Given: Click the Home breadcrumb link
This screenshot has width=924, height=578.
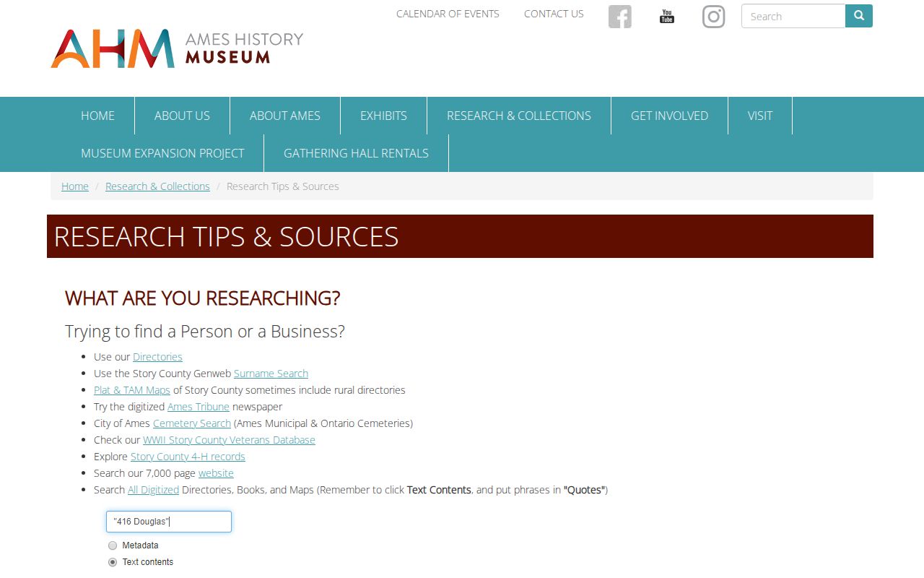Looking at the screenshot, I should click(75, 186).
